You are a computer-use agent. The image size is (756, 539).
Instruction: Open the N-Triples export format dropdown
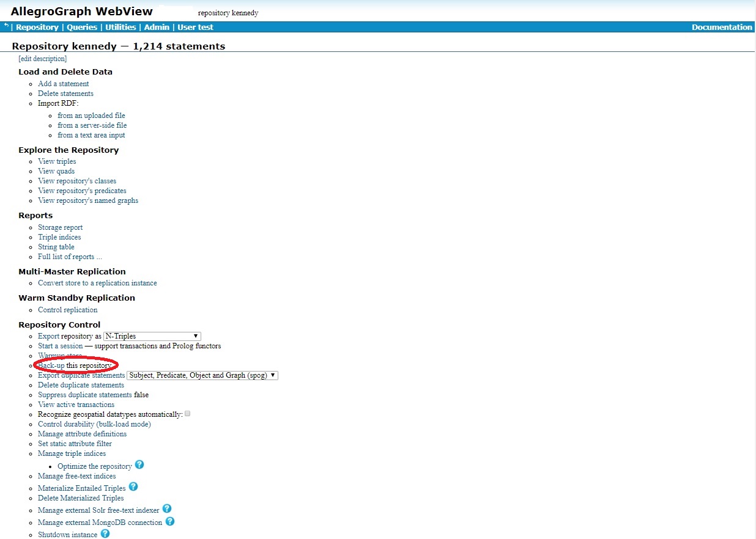tap(152, 336)
